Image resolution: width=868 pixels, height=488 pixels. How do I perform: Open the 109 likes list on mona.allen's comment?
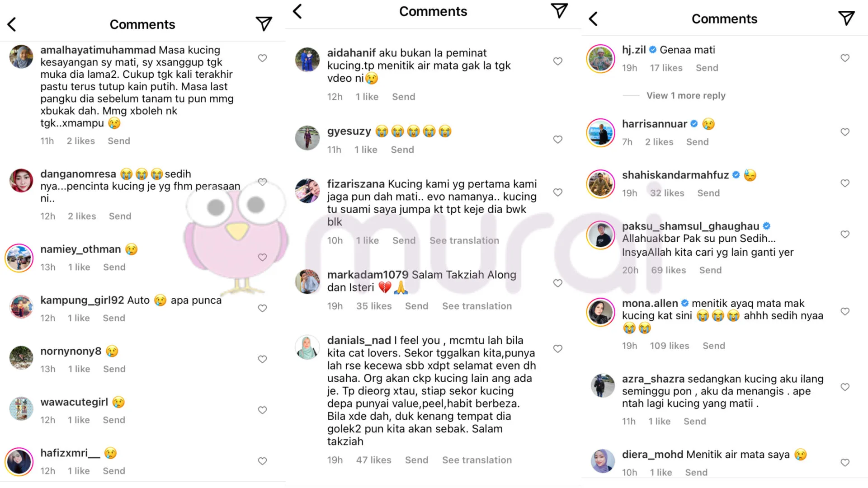click(670, 346)
